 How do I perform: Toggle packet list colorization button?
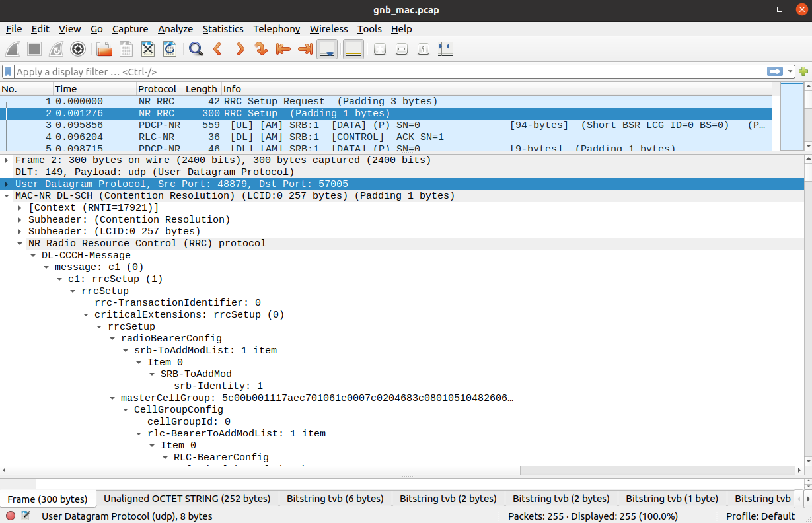tap(353, 49)
